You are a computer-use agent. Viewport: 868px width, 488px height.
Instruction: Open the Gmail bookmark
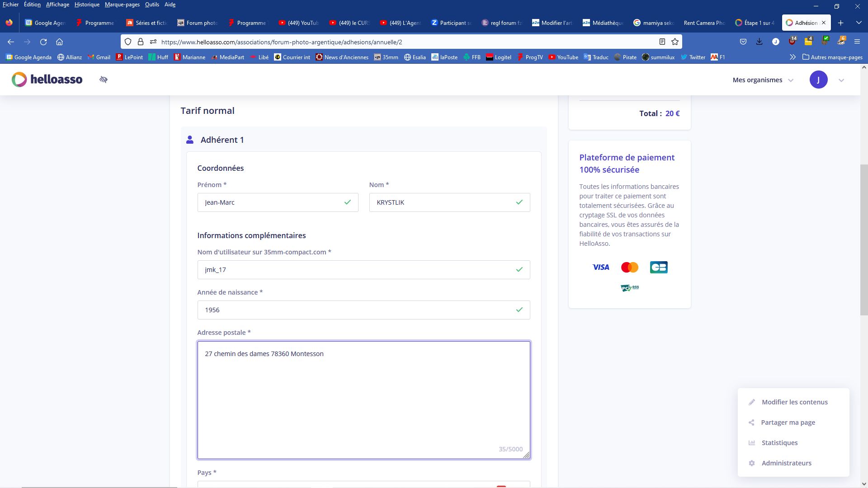(x=99, y=57)
